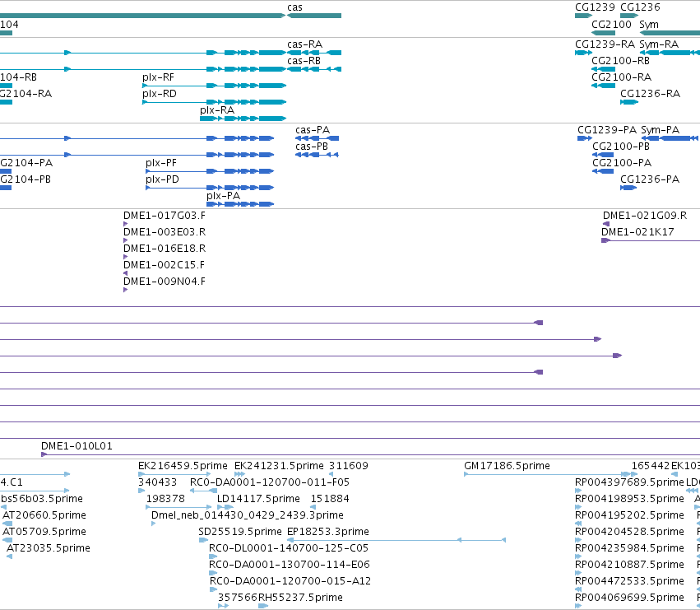700x610 pixels.
Task: Click the RP004069699.5prime EST label
Action: pyautogui.click(x=629, y=598)
